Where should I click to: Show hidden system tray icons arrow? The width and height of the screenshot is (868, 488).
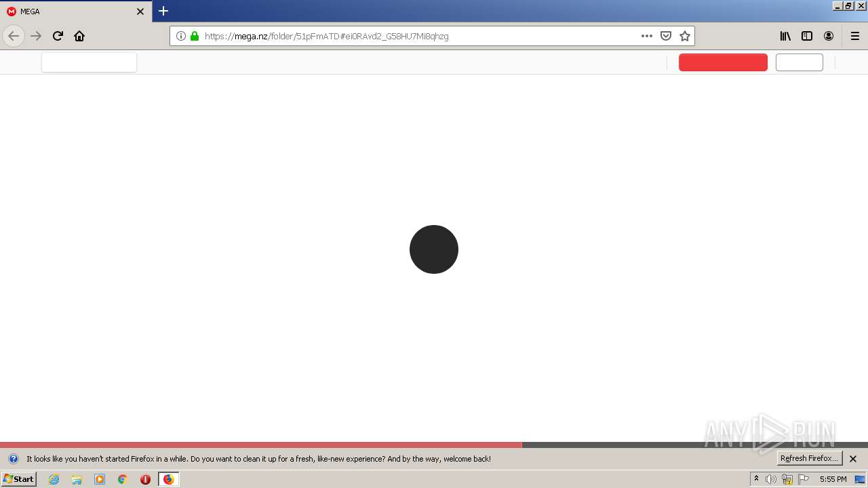pyautogui.click(x=756, y=479)
